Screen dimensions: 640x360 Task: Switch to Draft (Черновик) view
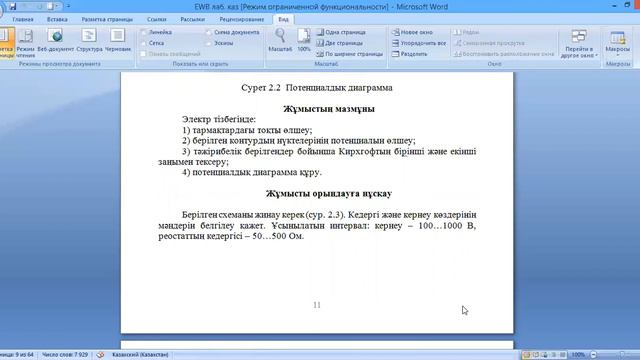118,41
